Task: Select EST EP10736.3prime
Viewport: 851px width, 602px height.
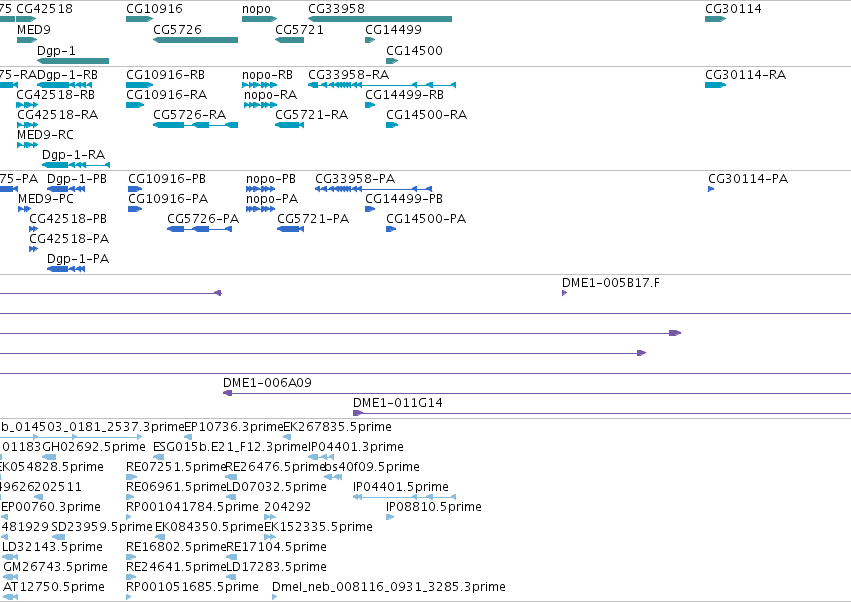Action: (x=188, y=437)
